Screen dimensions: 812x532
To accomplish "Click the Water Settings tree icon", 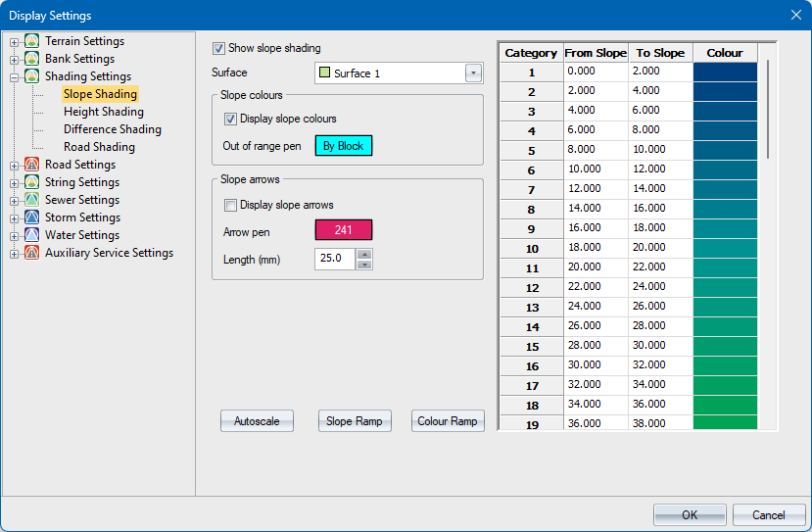I will pos(32,235).
